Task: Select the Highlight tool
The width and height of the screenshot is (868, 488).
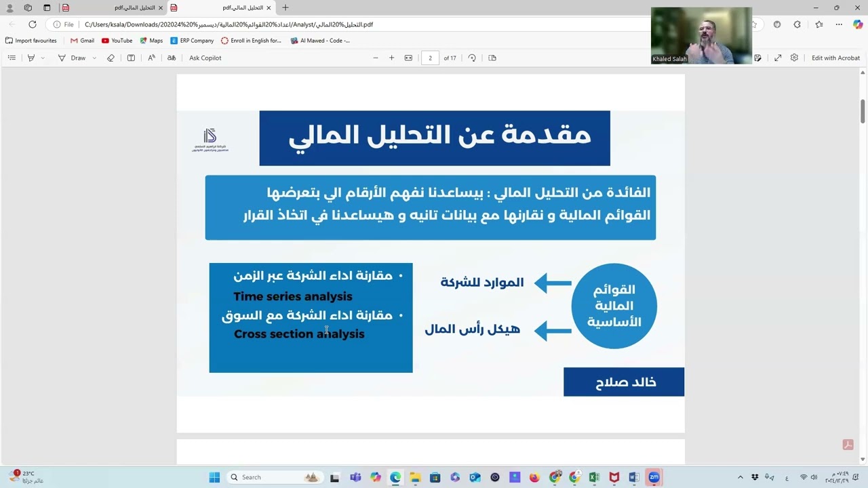Action: [31, 58]
